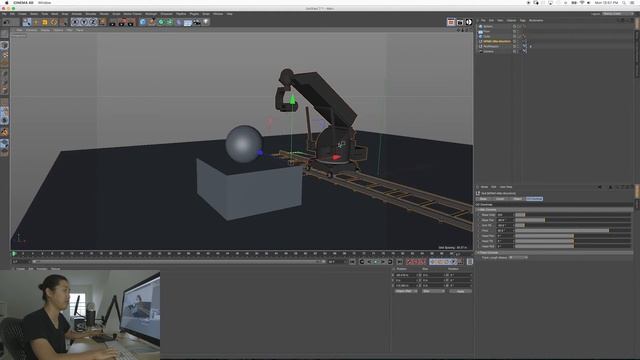Open the macOS Apple menu
This screenshot has height=360, width=640.
click(7, 2)
